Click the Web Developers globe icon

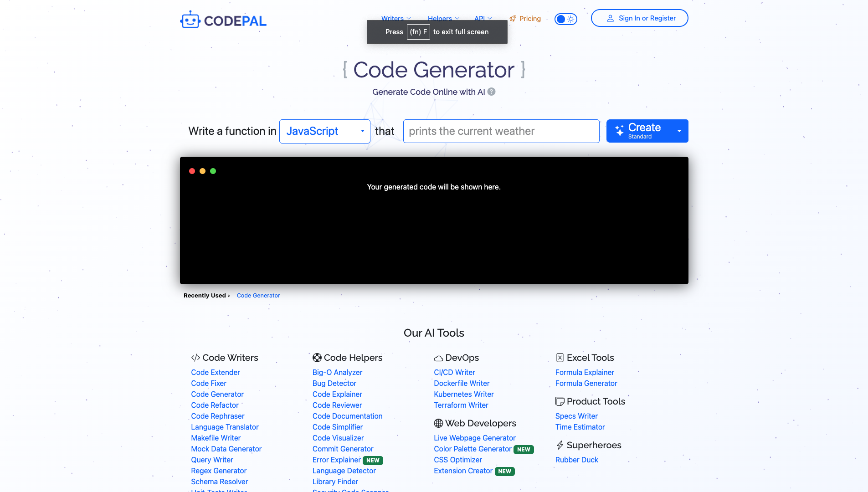click(x=438, y=423)
